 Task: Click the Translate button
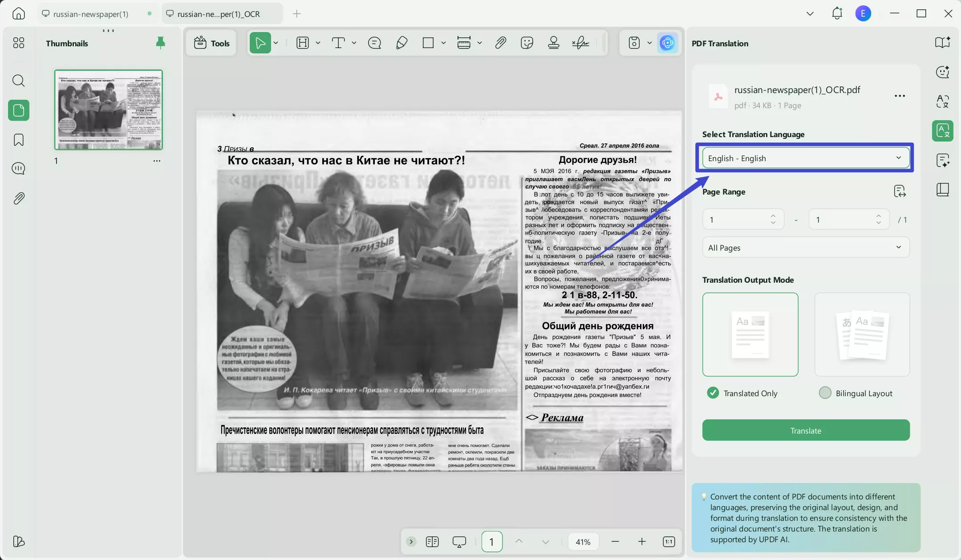pos(806,430)
